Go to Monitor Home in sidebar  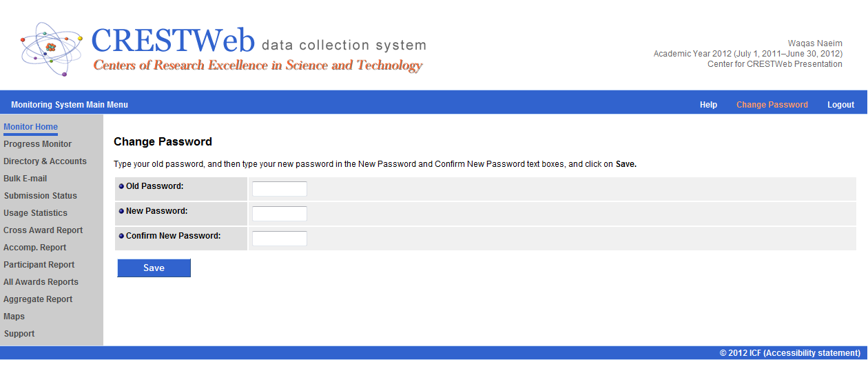tap(30, 127)
